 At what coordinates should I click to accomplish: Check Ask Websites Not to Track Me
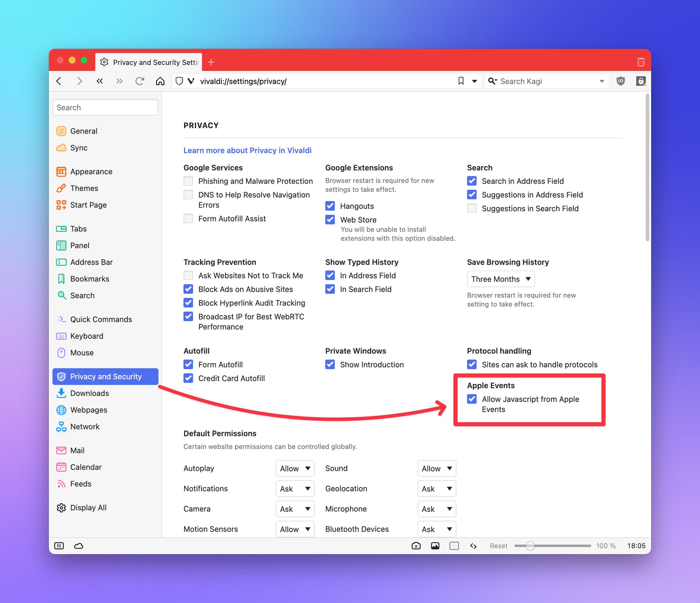point(188,275)
